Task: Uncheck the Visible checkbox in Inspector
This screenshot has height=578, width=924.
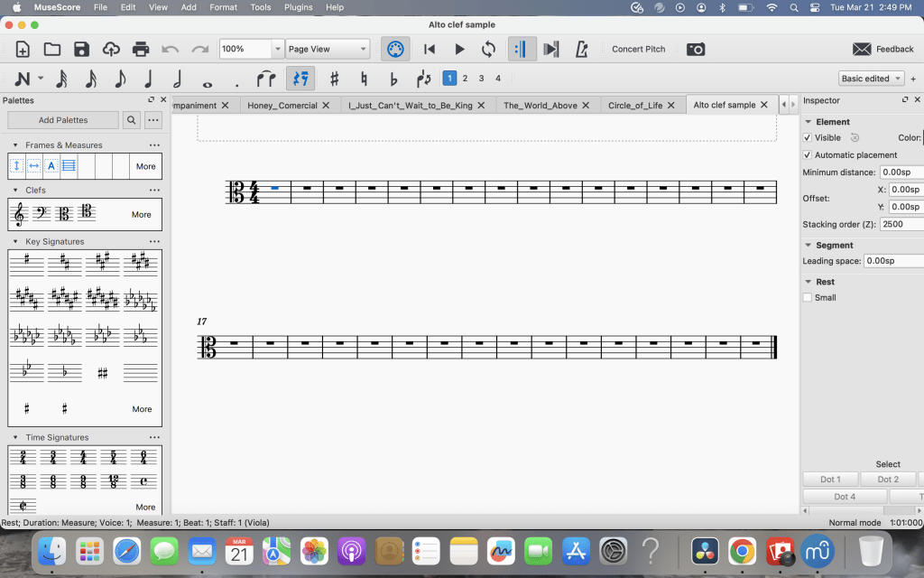Action: 808,138
